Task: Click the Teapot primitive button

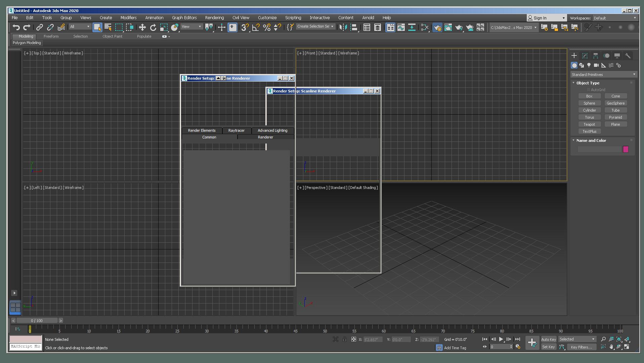Action: point(590,124)
